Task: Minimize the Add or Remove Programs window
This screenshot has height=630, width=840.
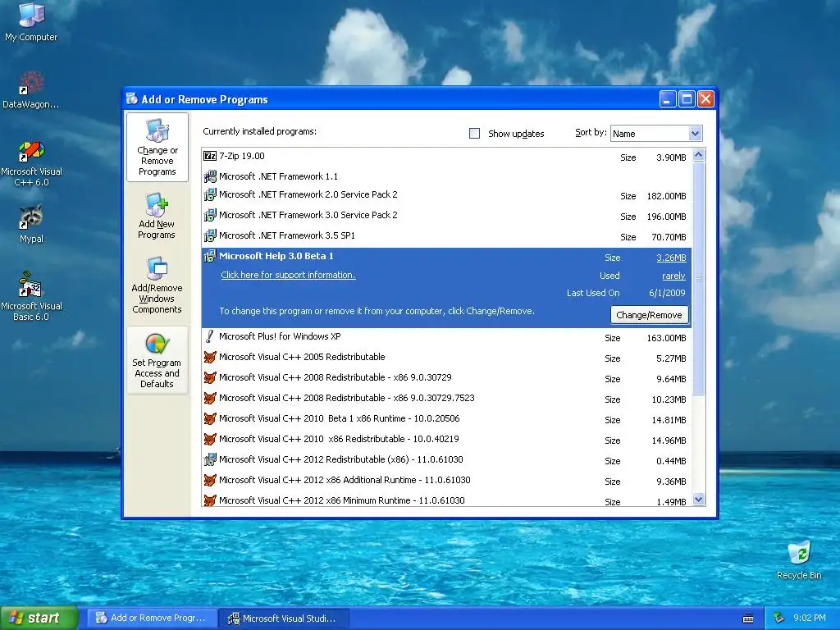Action: [x=668, y=99]
